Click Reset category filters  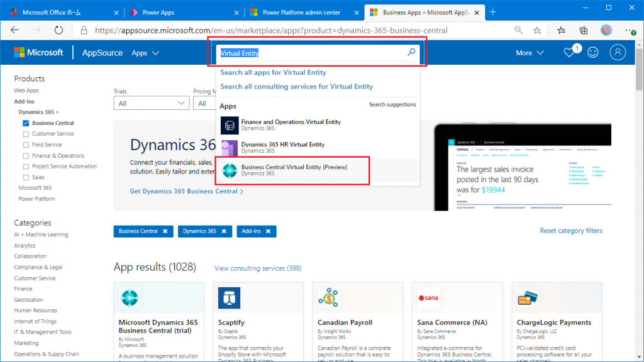(x=571, y=231)
